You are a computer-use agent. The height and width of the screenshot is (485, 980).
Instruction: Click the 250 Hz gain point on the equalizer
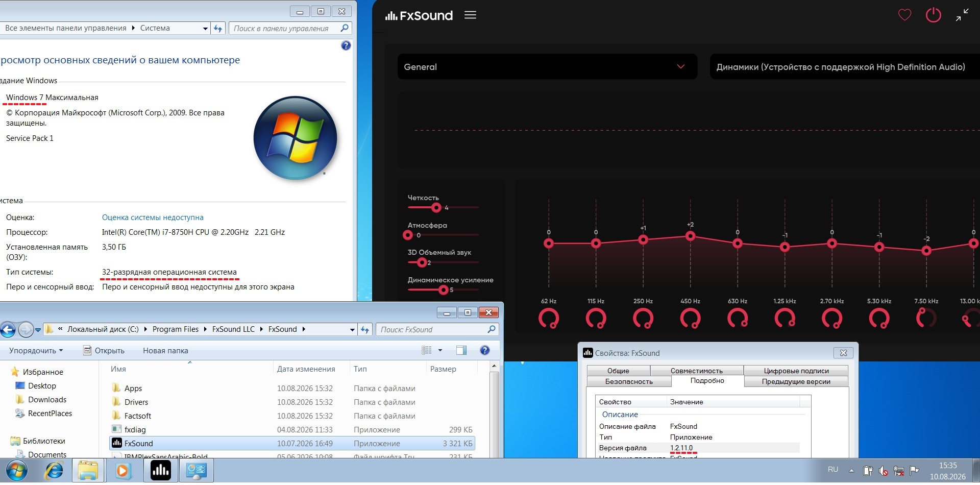tap(643, 239)
